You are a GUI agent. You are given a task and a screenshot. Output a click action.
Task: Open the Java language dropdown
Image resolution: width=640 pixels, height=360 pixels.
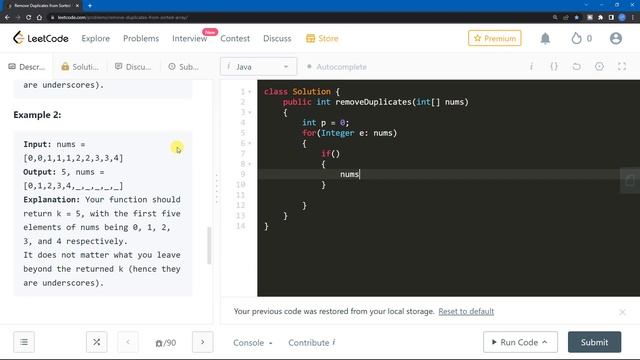[x=258, y=67]
